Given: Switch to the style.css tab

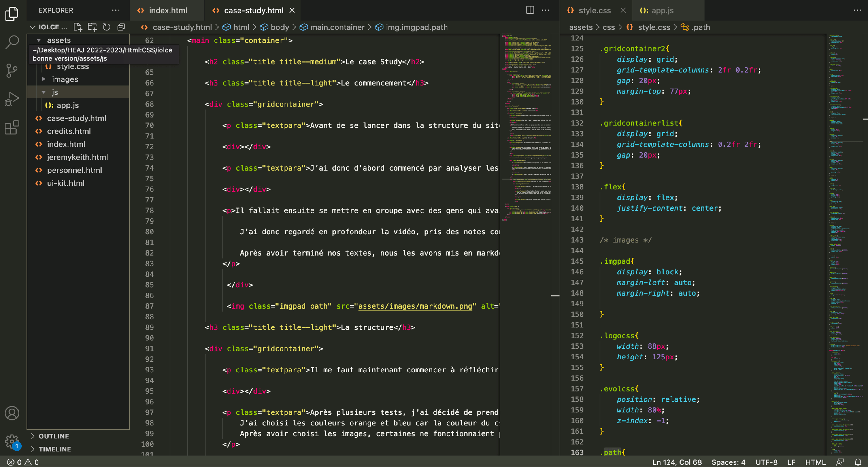Looking at the screenshot, I should (x=595, y=10).
